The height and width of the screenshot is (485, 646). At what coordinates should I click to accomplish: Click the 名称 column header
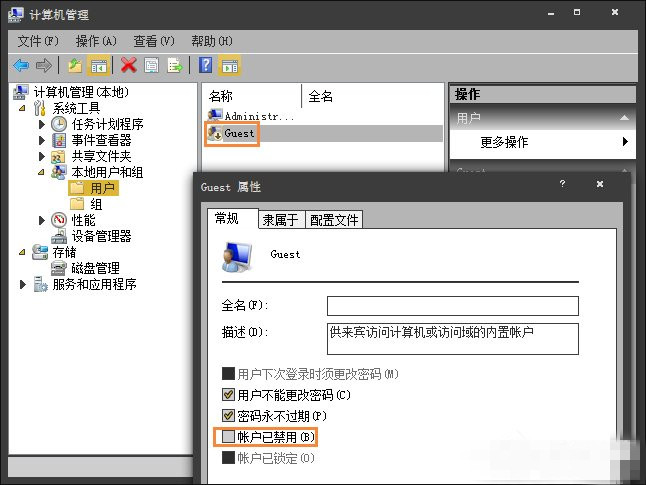[221, 96]
